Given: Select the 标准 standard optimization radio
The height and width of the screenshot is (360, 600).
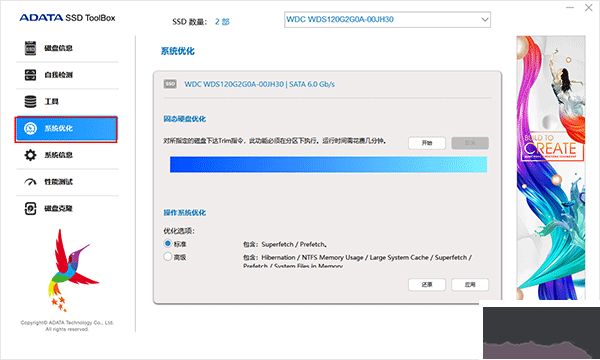Looking at the screenshot, I should tap(168, 243).
